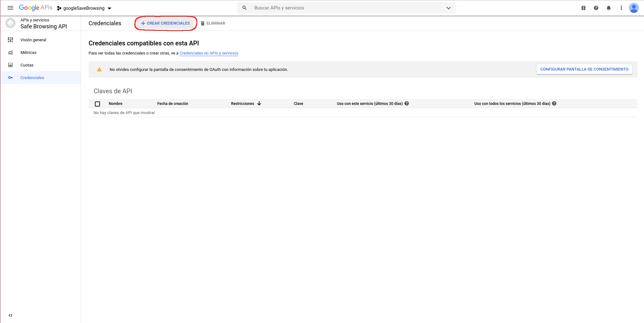644x323 pixels.
Task: Open the three-dot more options menu
Action: [621, 8]
